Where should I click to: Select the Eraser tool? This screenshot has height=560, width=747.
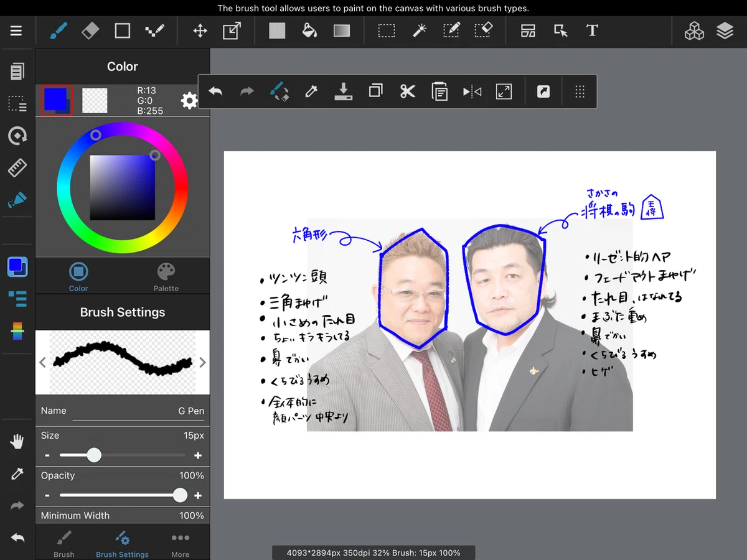(91, 30)
